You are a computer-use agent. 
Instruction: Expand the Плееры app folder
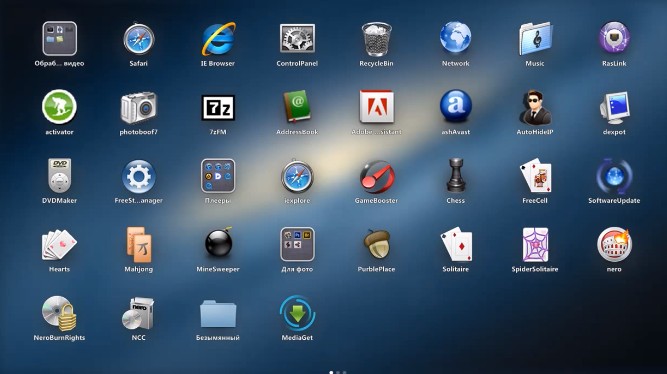[218, 176]
